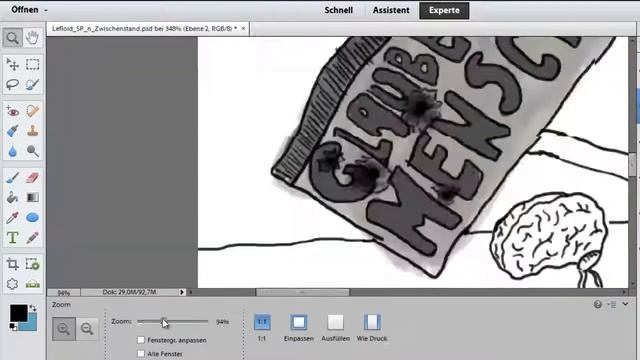Select the Zoom tool in the toolbox
This screenshot has width=640, height=360.
(13, 38)
